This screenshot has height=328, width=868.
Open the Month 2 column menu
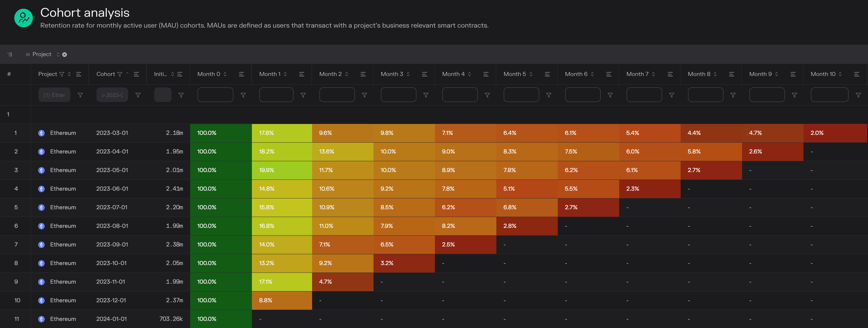363,74
